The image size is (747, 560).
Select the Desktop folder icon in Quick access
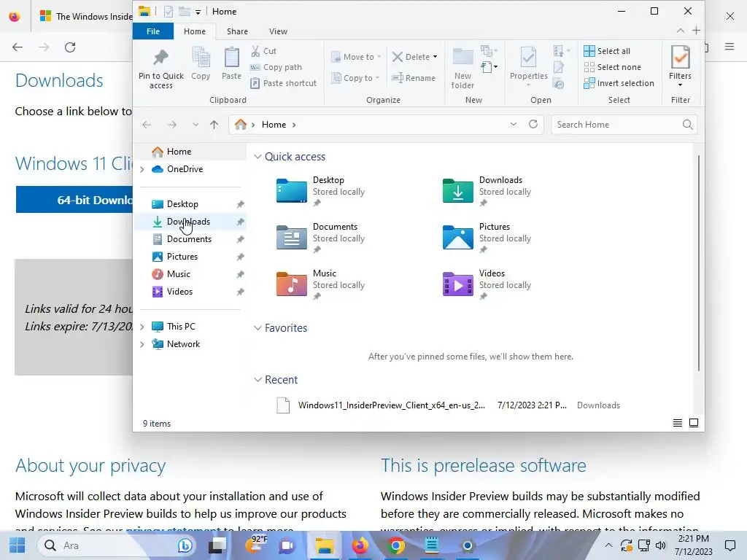tap(292, 191)
